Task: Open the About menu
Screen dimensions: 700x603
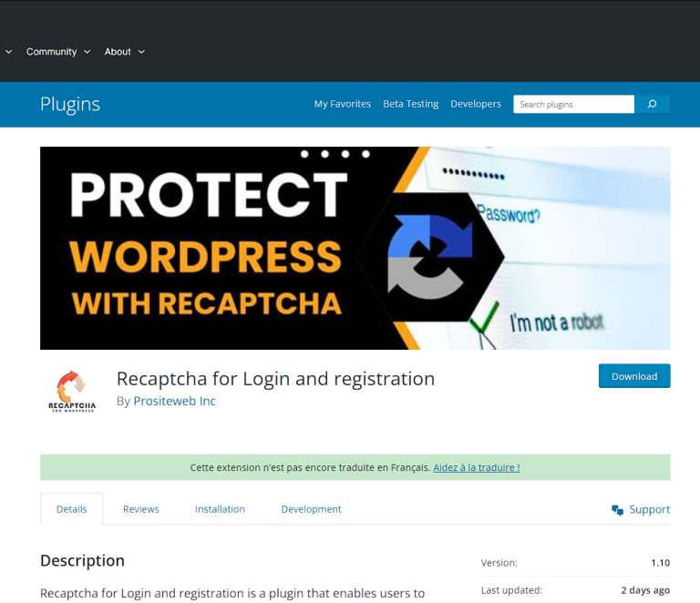Action: tap(118, 52)
